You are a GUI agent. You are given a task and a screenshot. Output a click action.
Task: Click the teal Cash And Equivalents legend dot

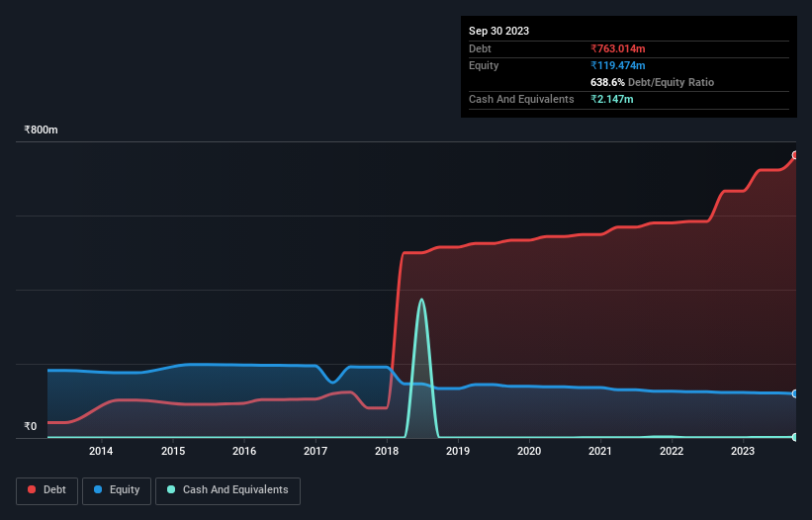[171, 489]
